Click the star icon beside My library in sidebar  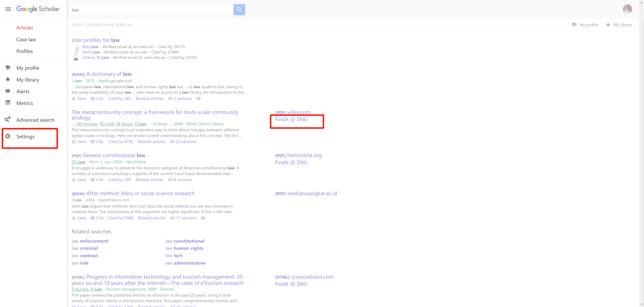8,79
